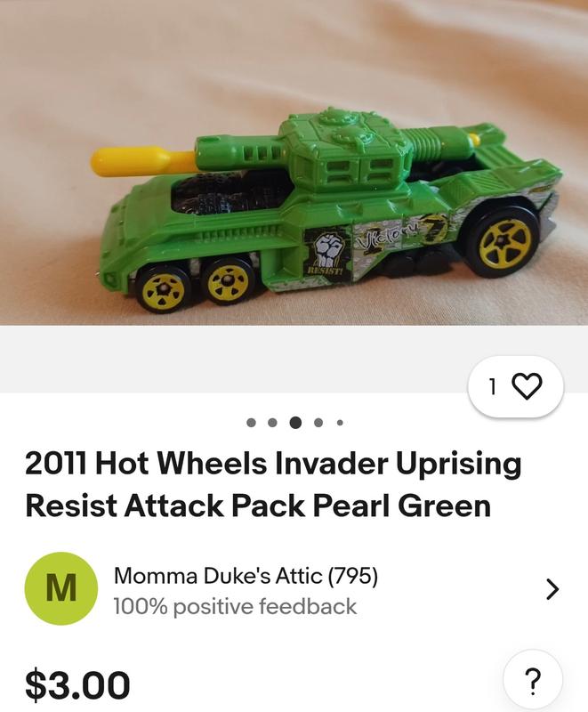Click the 100% positive feedback text

click(x=235, y=607)
